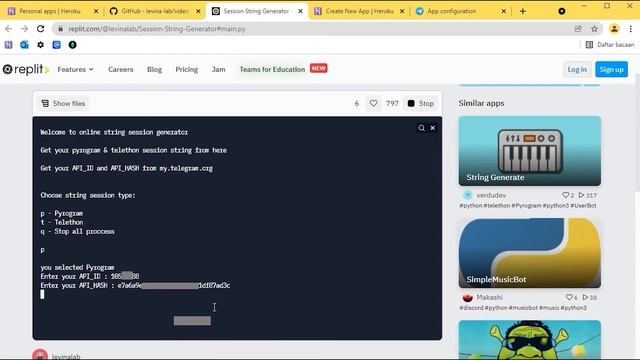The height and width of the screenshot is (360, 640).
Task: Expand the Features dropdown menu
Action: tap(76, 69)
